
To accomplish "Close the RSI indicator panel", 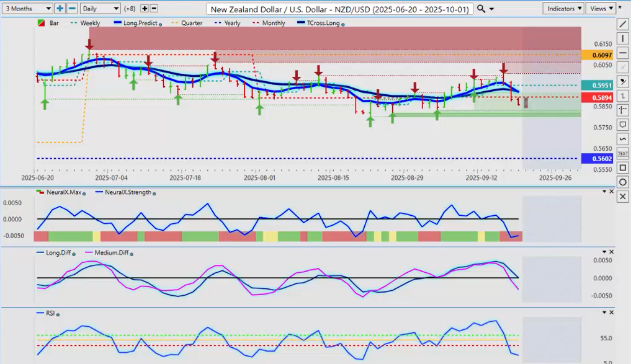I will pos(612,313).
